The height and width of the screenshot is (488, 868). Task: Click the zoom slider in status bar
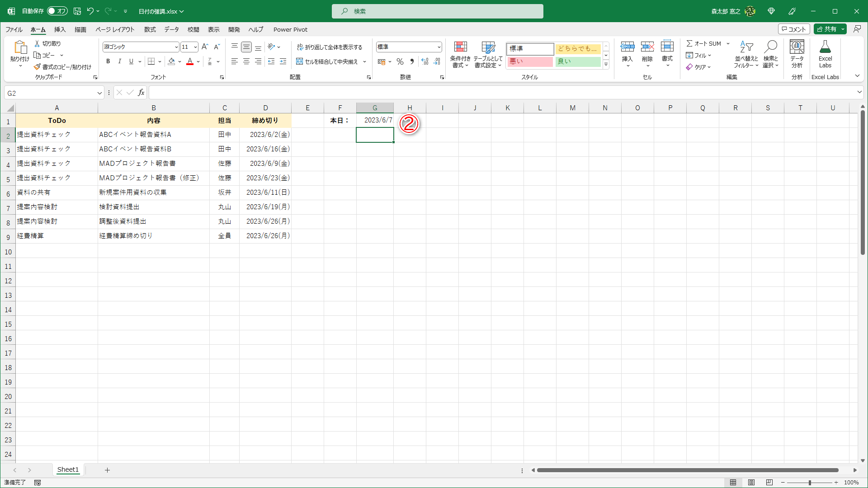click(x=809, y=483)
